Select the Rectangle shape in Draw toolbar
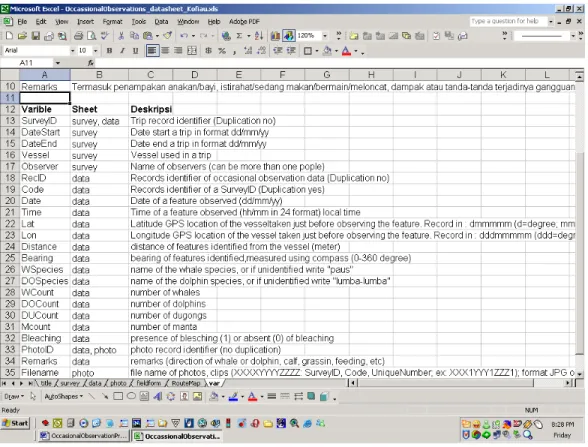Image resolution: width=588 pixels, height=447 pixels. click(x=118, y=396)
